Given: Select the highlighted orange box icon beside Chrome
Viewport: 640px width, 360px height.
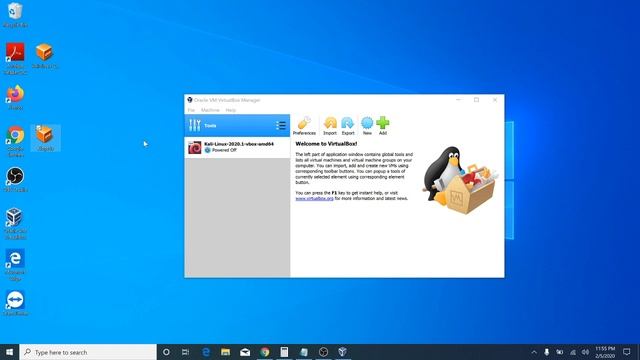Looking at the screenshot, I should tap(45, 138).
